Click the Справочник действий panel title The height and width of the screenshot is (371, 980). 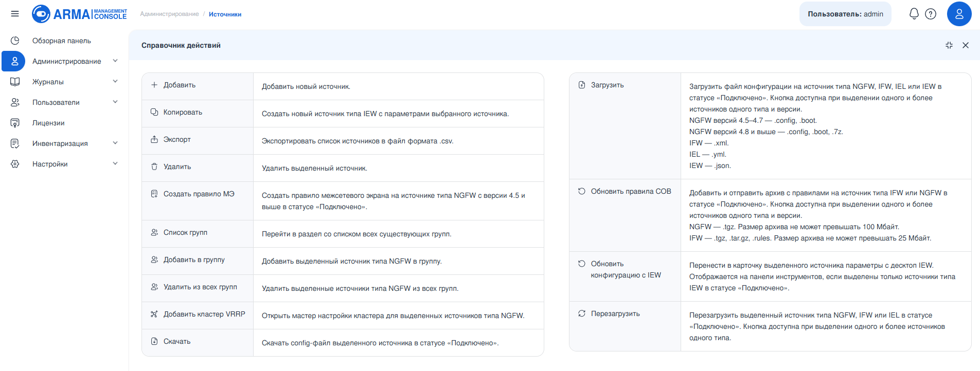181,45
